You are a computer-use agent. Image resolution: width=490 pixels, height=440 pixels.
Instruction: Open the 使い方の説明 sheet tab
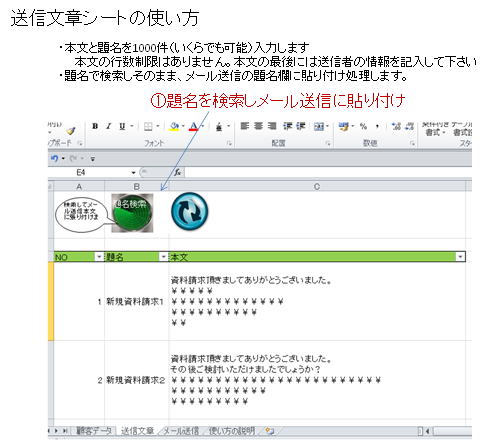pos(232,431)
